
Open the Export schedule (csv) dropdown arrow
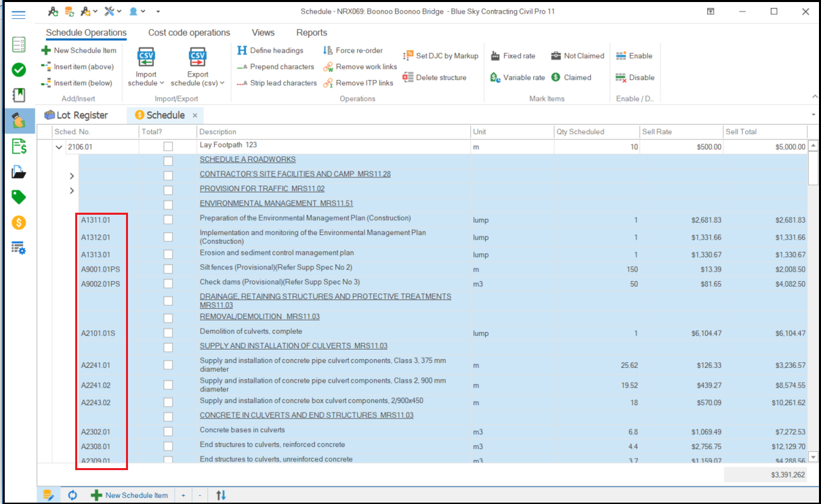pyautogui.click(x=223, y=83)
